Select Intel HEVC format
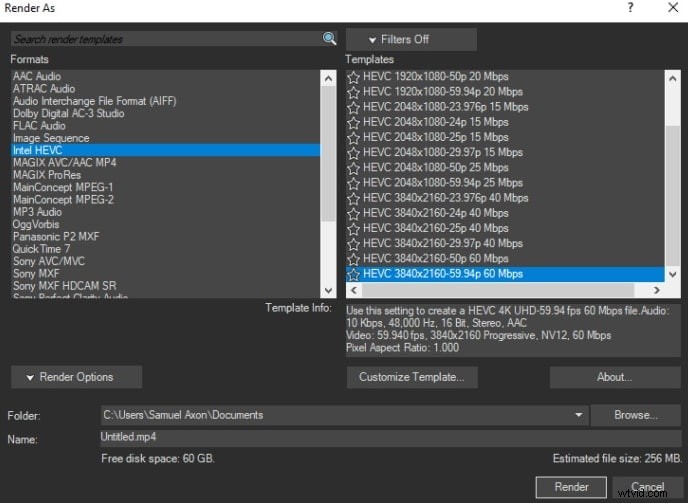 coord(166,150)
